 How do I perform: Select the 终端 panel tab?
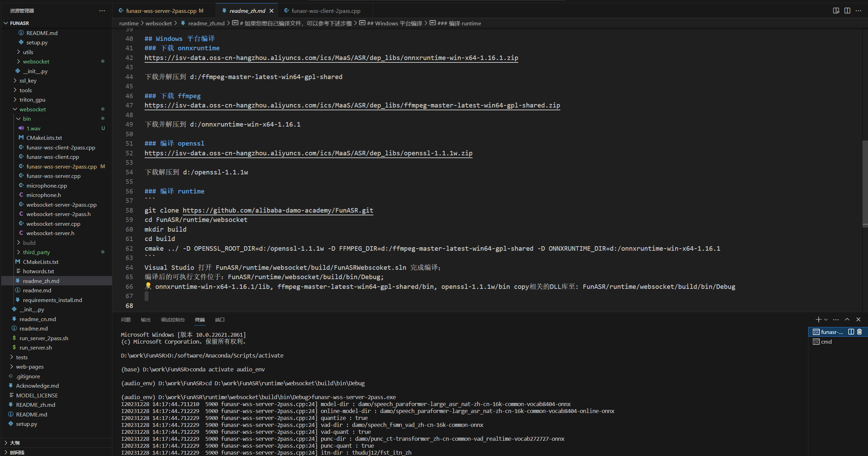pos(200,320)
